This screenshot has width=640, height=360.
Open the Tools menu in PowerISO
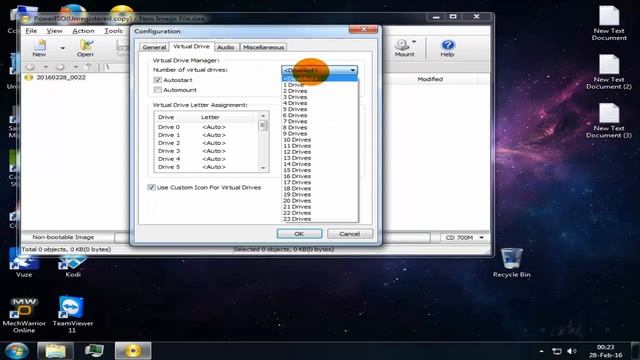113,31
